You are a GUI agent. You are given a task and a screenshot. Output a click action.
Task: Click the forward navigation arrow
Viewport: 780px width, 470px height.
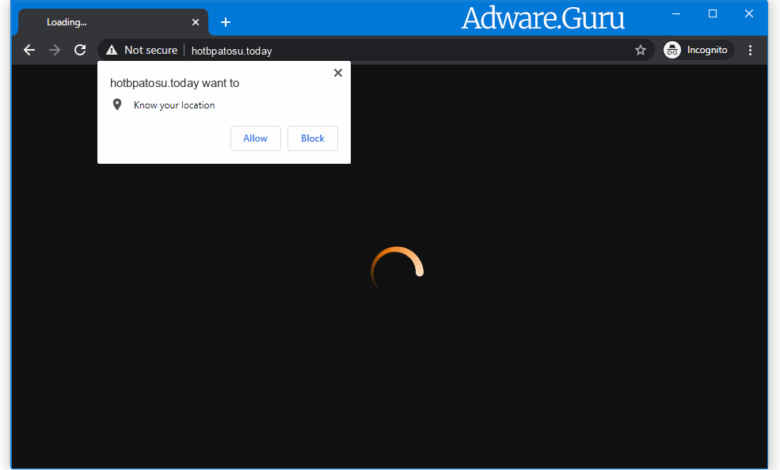pos(54,50)
